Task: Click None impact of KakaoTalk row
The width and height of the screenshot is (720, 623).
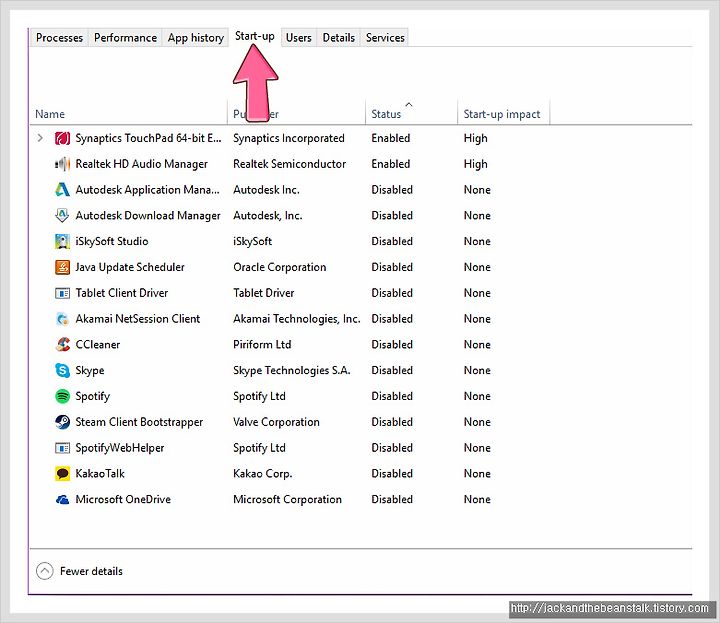Action: pyautogui.click(x=477, y=473)
